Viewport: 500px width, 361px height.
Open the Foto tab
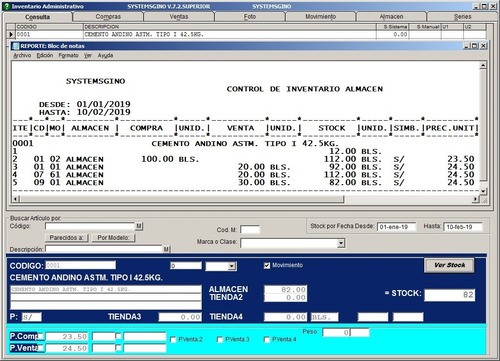[x=250, y=17]
